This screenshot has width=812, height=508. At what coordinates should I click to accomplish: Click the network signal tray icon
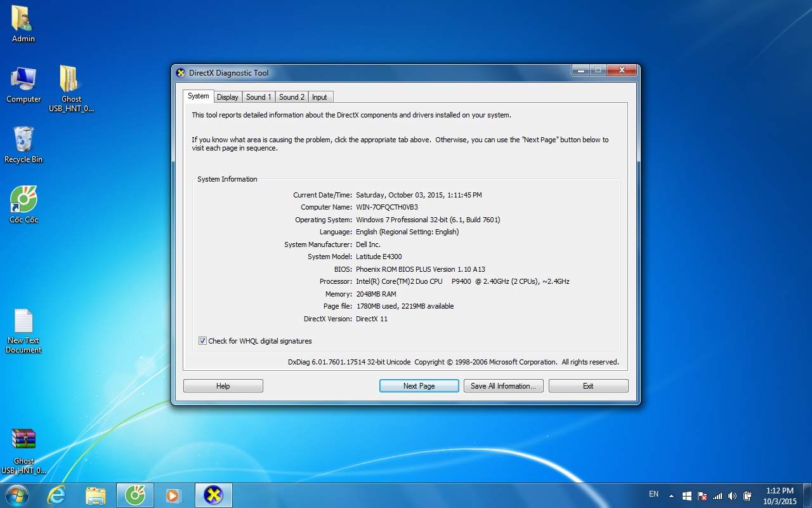[717, 496]
